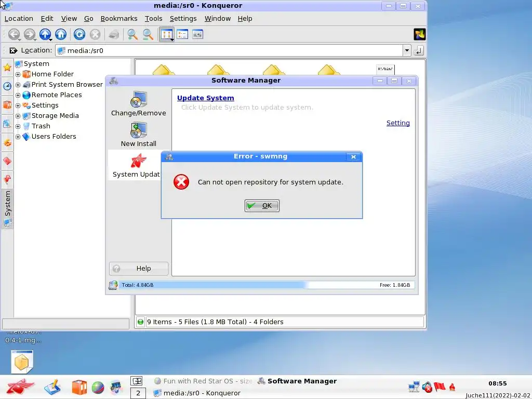Open the Settings menu
The width and height of the screenshot is (532, 399).
coord(183,19)
